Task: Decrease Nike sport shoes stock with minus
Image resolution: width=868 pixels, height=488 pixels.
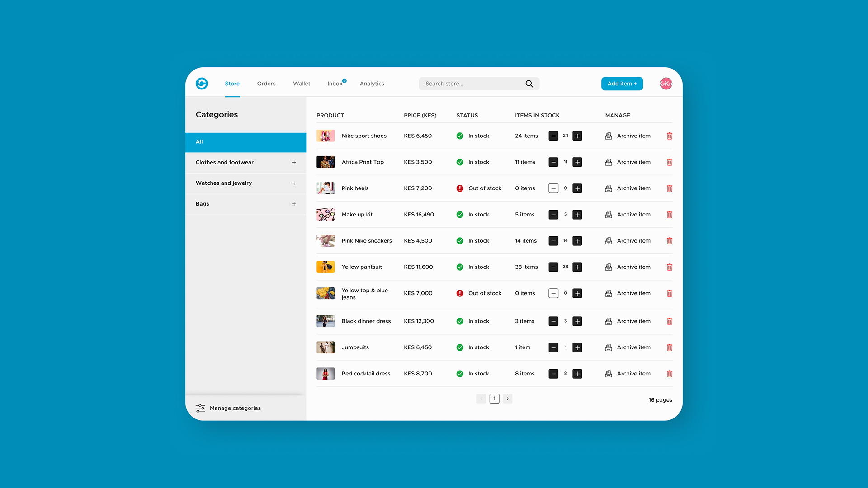Action: click(553, 136)
